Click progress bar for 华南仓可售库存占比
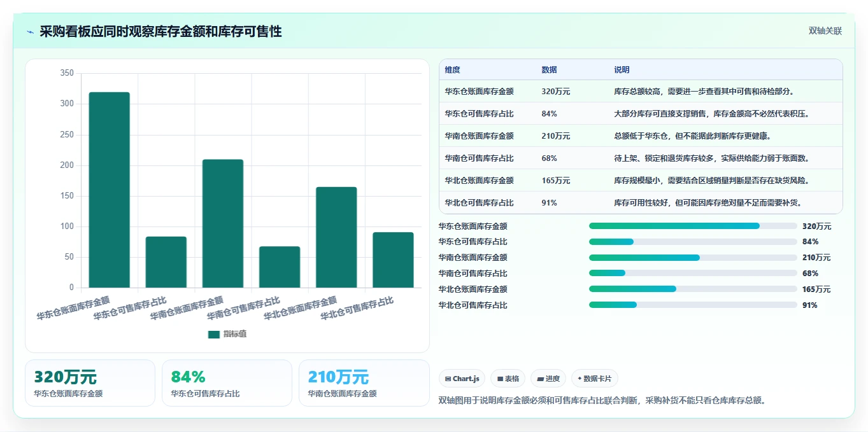The width and height of the screenshot is (868, 432). (x=693, y=273)
